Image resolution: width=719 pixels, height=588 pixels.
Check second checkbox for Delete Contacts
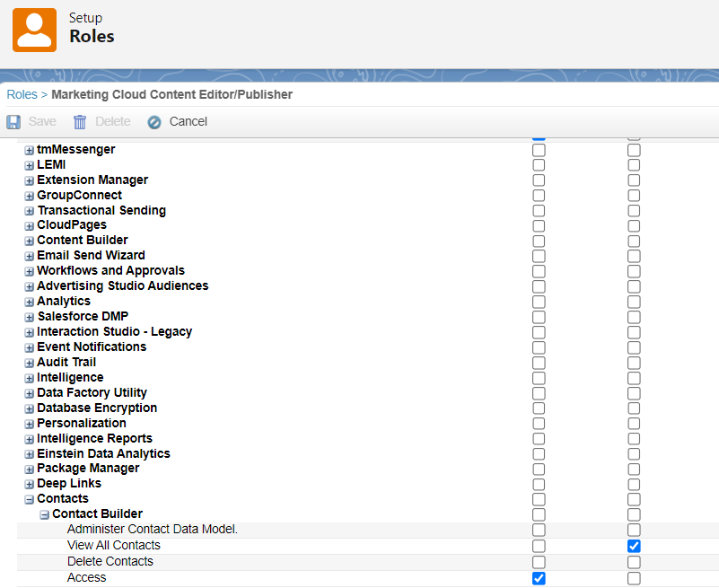pos(634,562)
